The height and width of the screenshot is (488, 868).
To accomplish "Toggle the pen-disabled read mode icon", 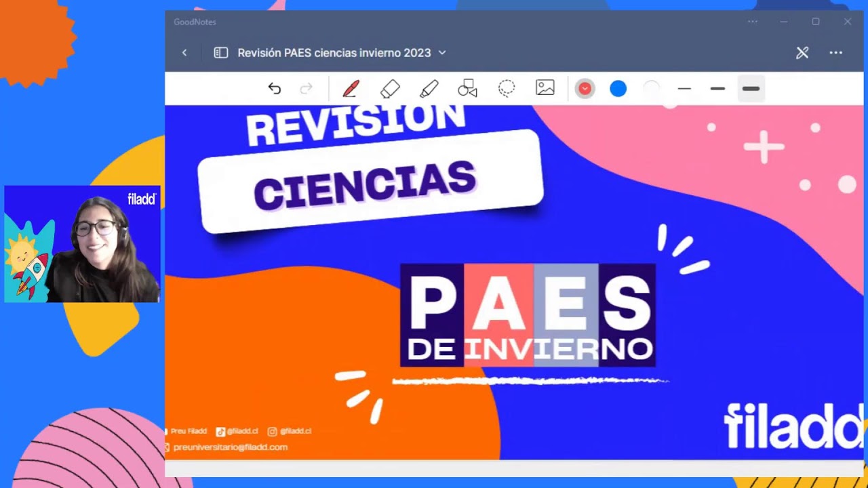I will click(802, 53).
